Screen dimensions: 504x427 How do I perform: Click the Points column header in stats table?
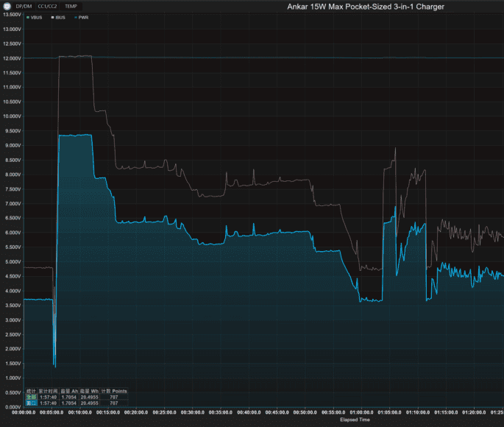point(119,391)
